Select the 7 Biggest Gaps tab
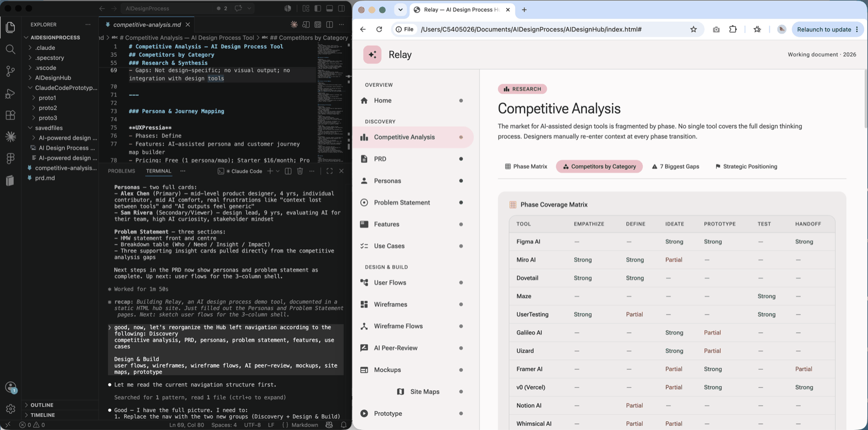The height and width of the screenshot is (430, 868). [x=675, y=167]
